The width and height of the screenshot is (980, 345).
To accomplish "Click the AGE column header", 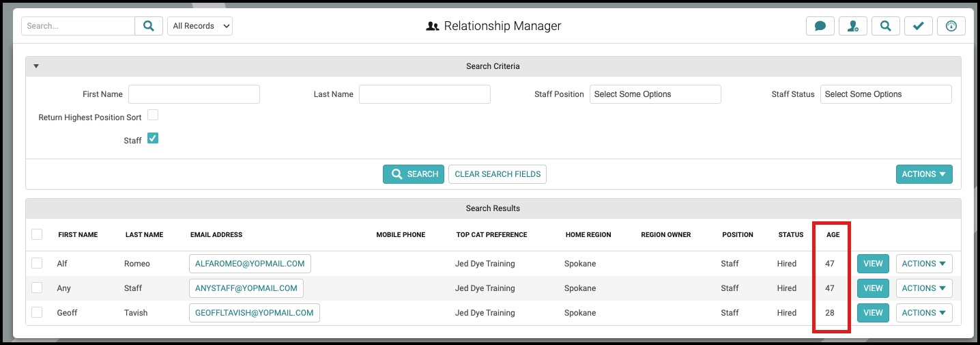I will 833,235.
